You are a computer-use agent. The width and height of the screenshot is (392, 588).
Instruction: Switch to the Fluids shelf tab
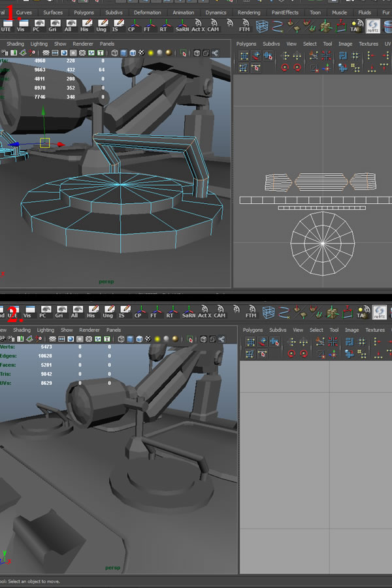(x=365, y=12)
